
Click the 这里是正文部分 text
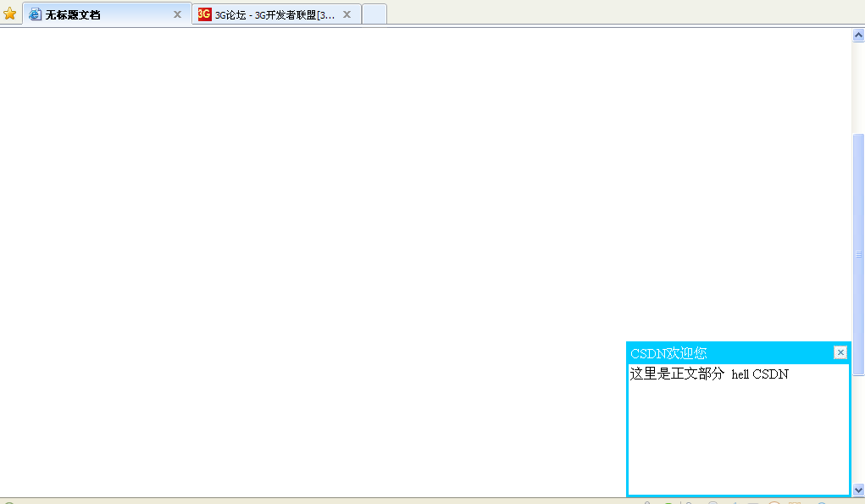(677, 374)
